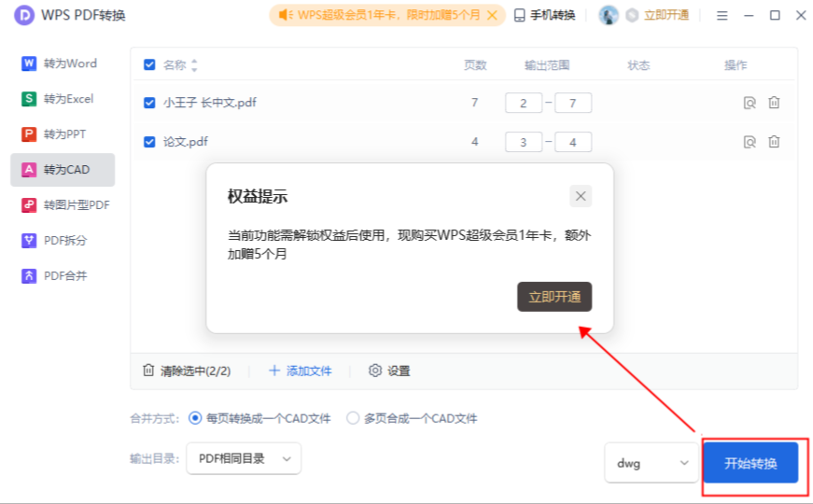This screenshot has height=504, width=813.
Task: Dismiss the WPS超级会员 promo banner
Action: click(492, 16)
